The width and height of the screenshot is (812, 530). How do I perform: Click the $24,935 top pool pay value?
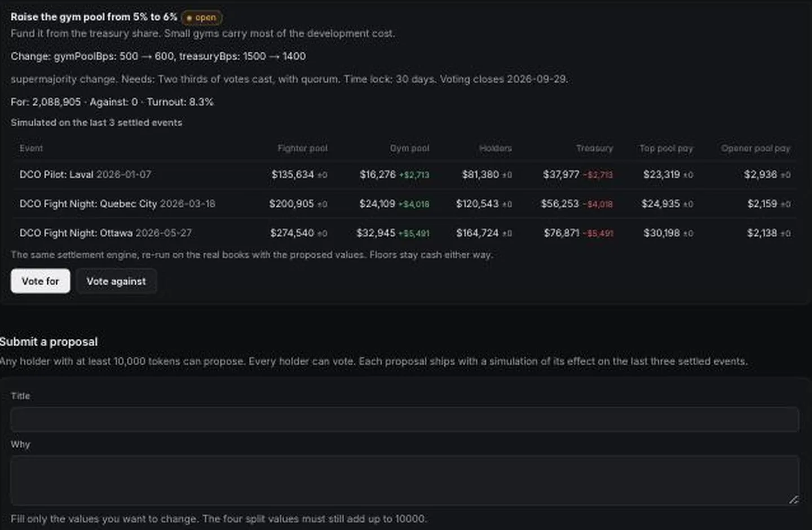click(x=661, y=204)
